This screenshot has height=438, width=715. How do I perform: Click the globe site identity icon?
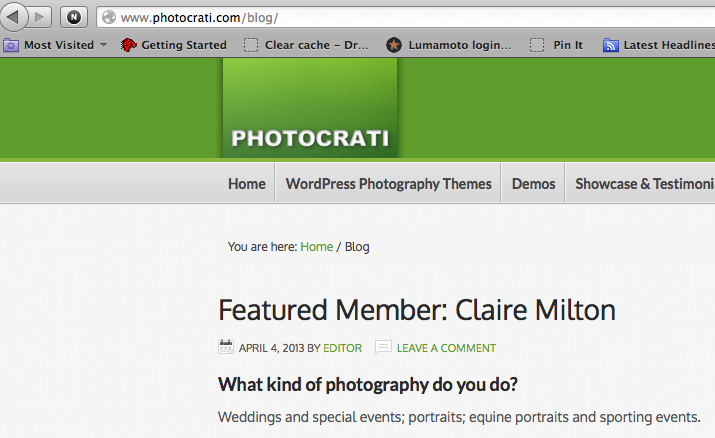(109, 17)
